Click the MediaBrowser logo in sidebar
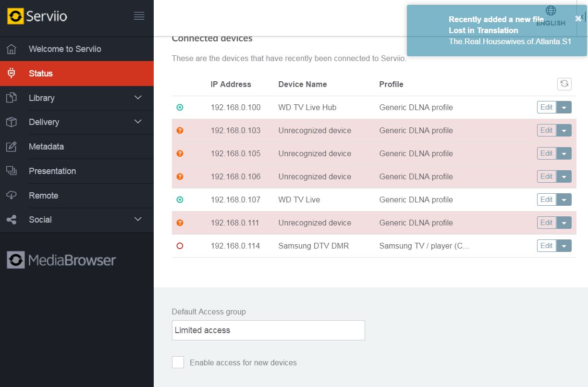 pos(61,260)
